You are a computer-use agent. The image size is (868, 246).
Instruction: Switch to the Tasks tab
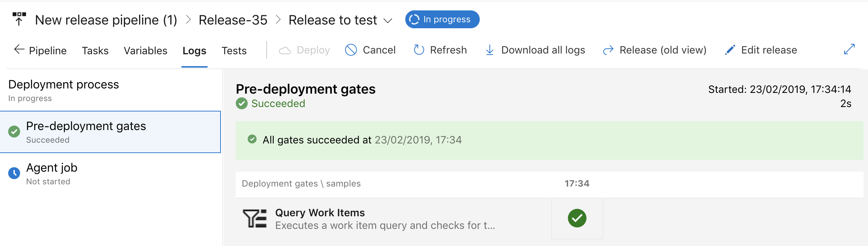[x=95, y=51]
